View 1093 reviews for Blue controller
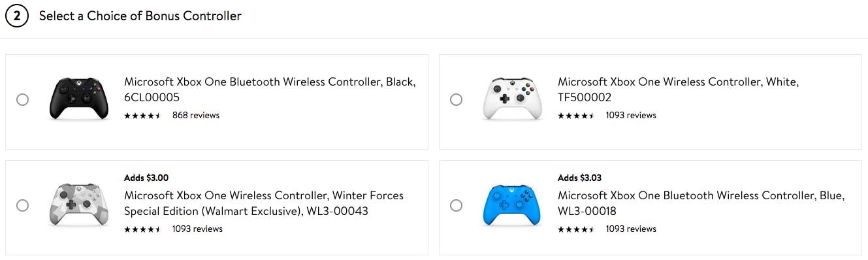The height and width of the screenshot is (260, 868). (631, 229)
